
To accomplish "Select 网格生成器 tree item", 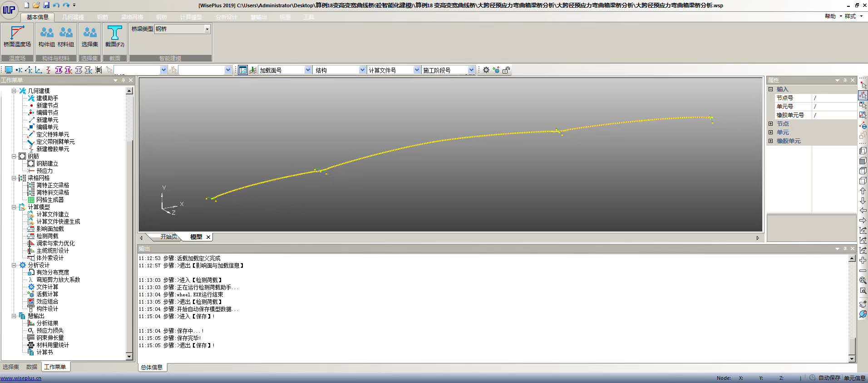I will 50,200.
